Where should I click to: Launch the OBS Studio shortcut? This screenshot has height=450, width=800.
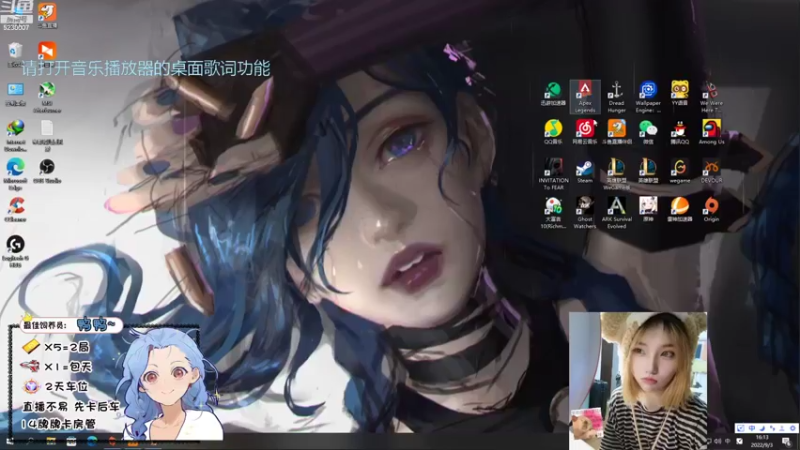47,171
